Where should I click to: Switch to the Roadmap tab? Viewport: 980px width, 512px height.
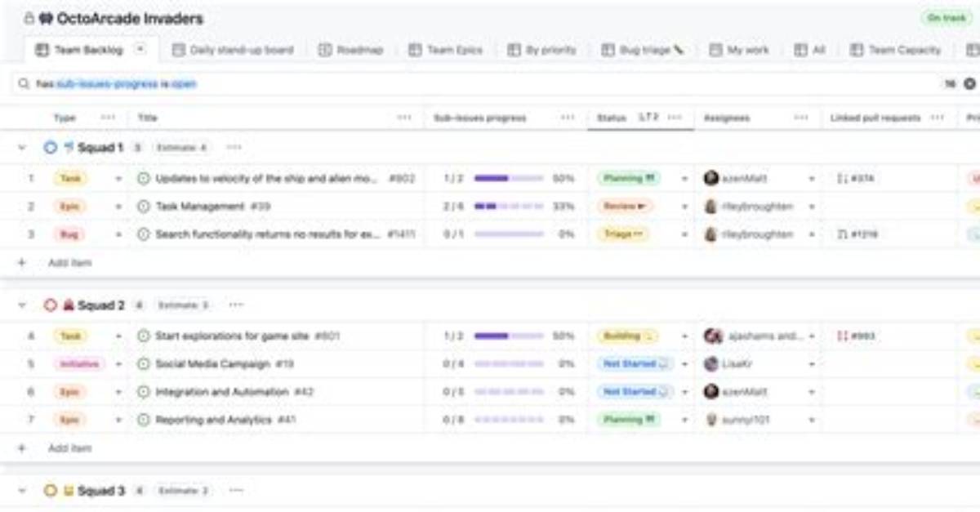click(351, 50)
